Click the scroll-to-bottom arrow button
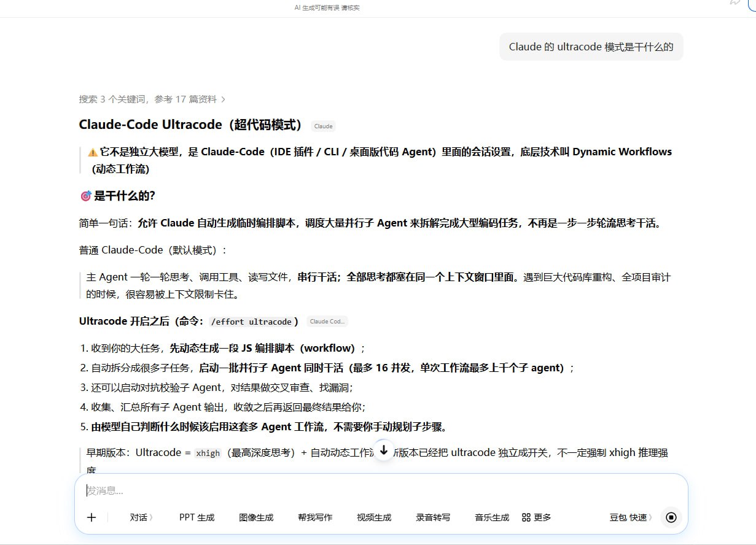Screen dimensions: 756x545 tap(384, 450)
